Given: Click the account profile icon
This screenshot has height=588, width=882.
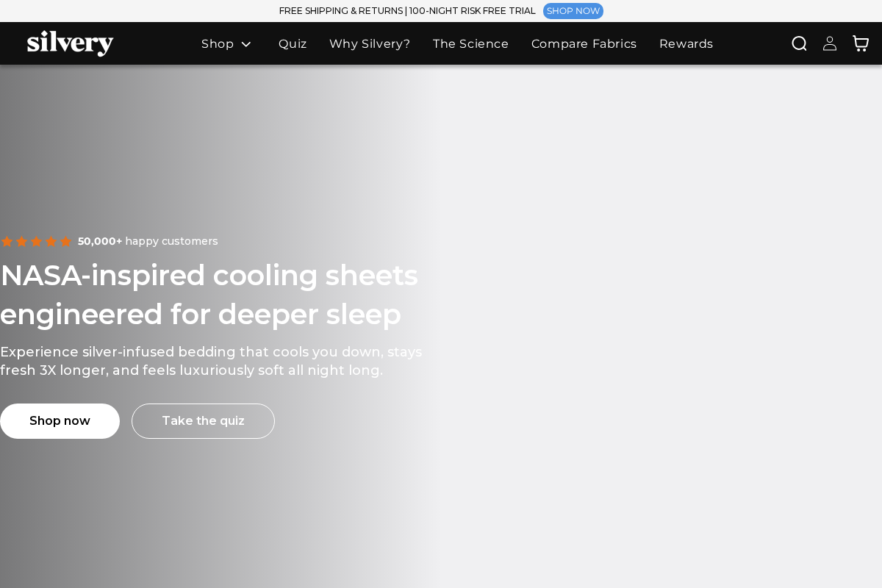Looking at the screenshot, I should 830,43.
